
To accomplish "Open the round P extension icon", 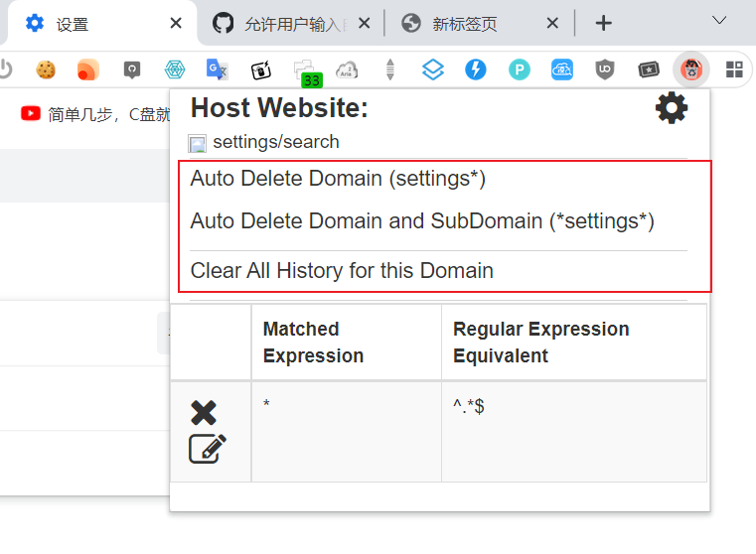I will [519, 69].
